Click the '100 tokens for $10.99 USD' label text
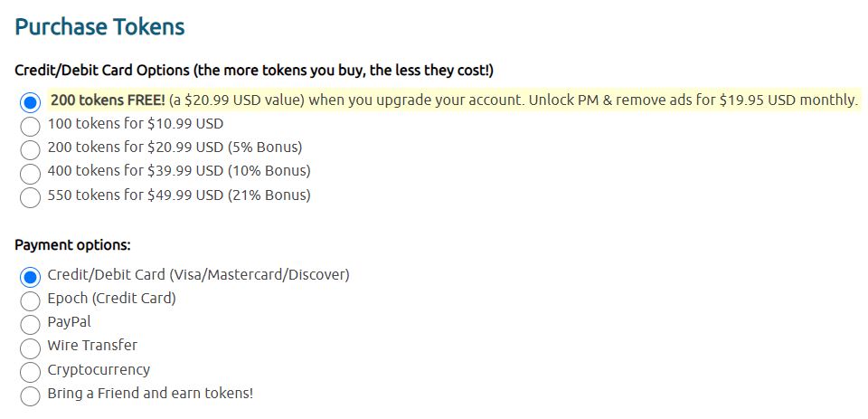Viewport: 868px width, 419px height. pos(135,123)
